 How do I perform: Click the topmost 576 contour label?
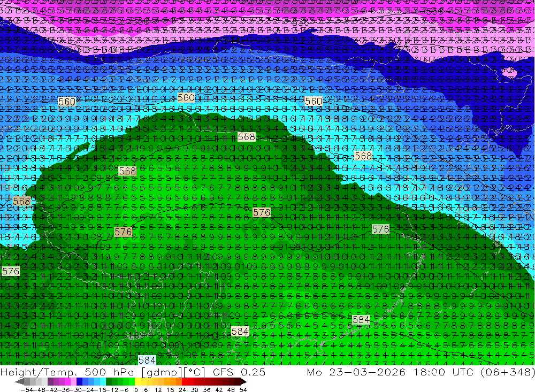pos(262,212)
